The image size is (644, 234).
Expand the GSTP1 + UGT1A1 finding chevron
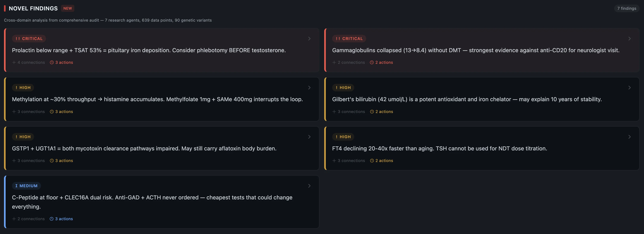[309, 137]
